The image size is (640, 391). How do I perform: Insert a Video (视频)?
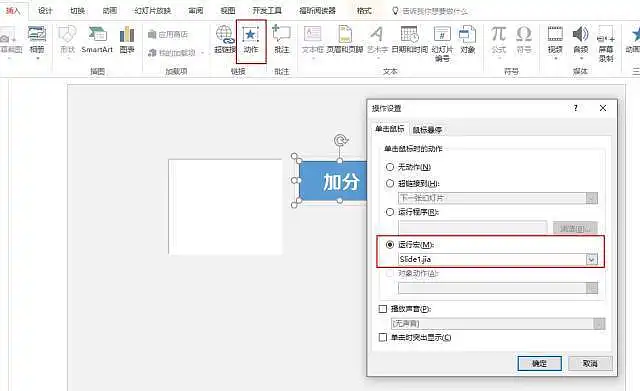click(x=555, y=40)
